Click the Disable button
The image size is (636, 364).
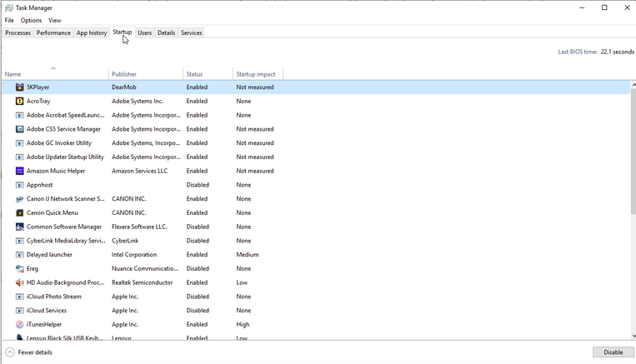tap(613, 352)
